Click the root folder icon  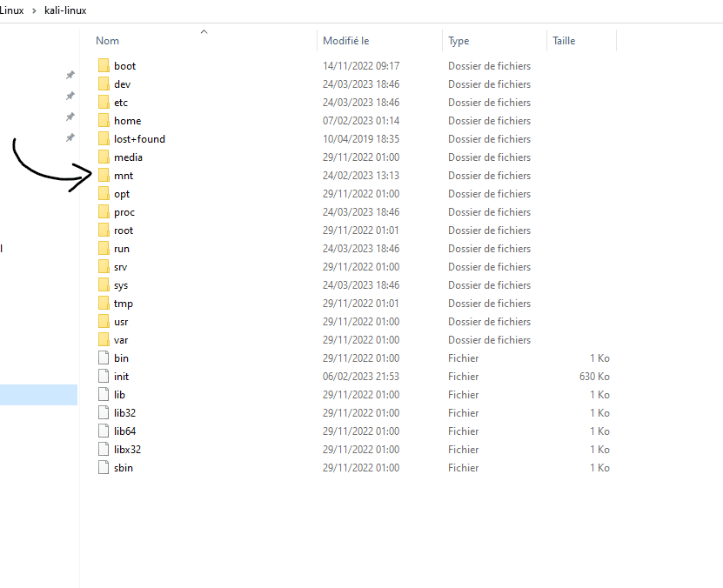[104, 230]
